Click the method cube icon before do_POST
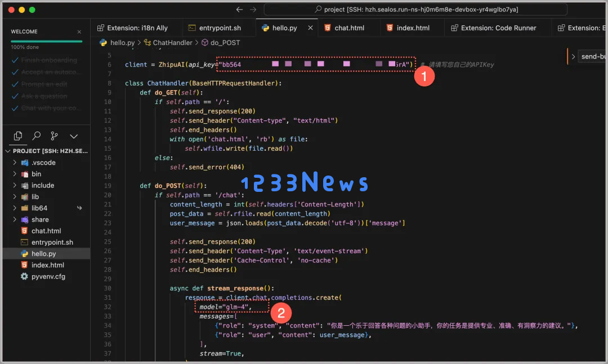This screenshot has width=608, height=364. coord(205,43)
